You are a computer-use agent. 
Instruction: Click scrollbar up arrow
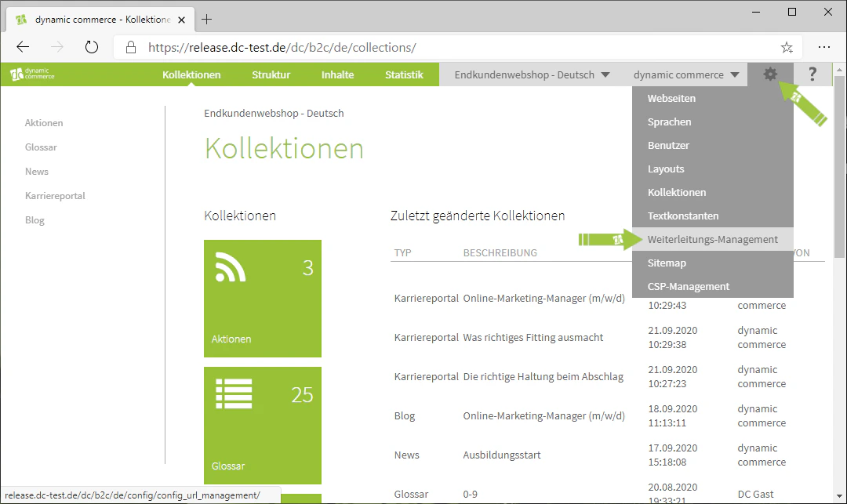click(x=838, y=69)
